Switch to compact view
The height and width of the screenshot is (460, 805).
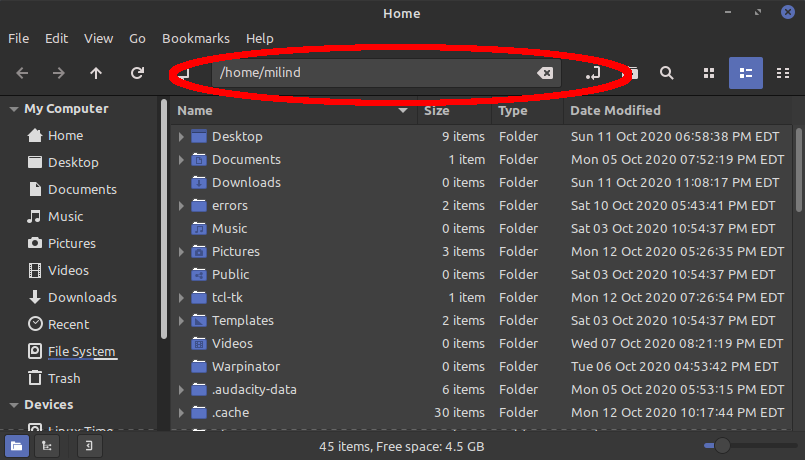(x=783, y=73)
